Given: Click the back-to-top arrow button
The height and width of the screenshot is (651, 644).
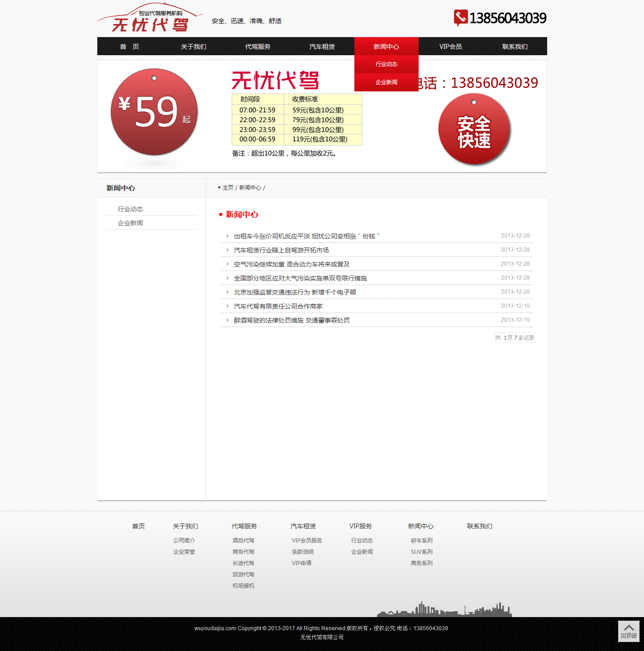Looking at the screenshot, I should (x=629, y=631).
